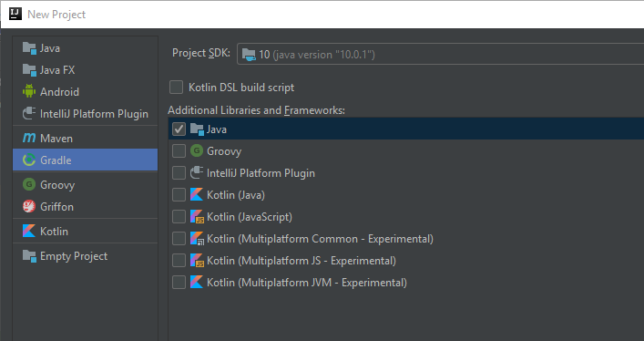Select Maven project type

[85, 139]
